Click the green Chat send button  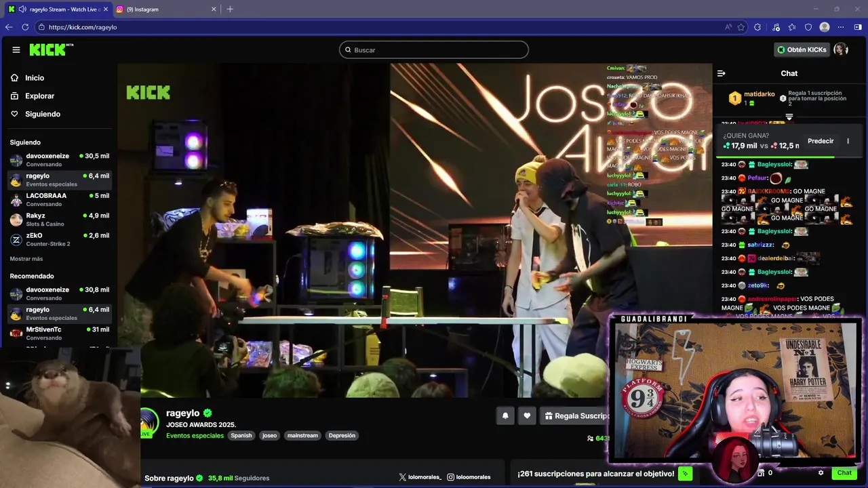pyautogui.click(x=844, y=473)
